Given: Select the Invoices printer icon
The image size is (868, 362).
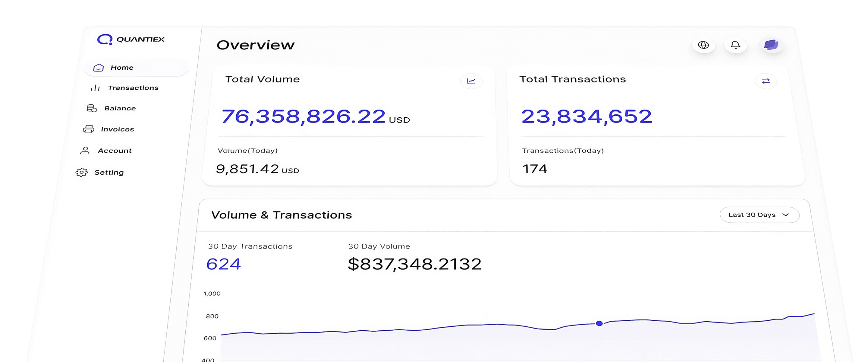Looking at the screenshot, I should (x=89, y=129).
